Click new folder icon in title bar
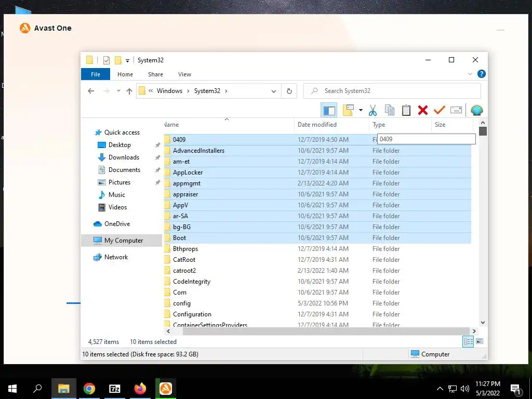 pyautogui.click(x=118, y=60)
